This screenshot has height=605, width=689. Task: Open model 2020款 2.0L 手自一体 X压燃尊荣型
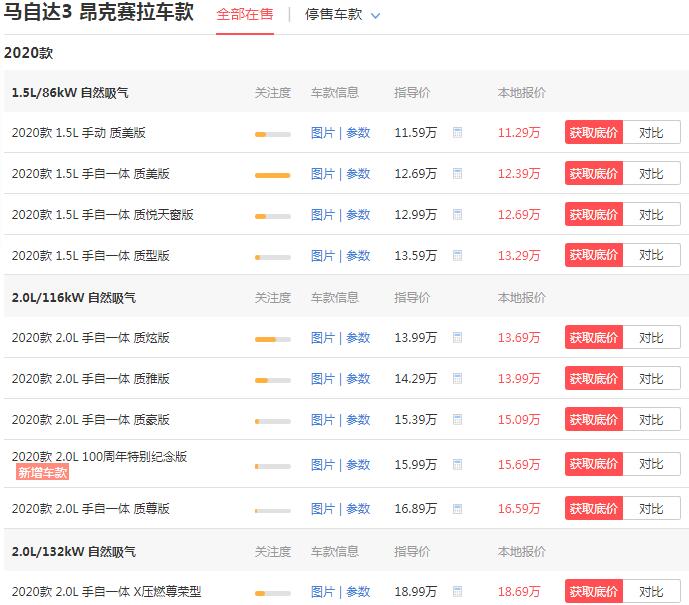click(106, 591)
